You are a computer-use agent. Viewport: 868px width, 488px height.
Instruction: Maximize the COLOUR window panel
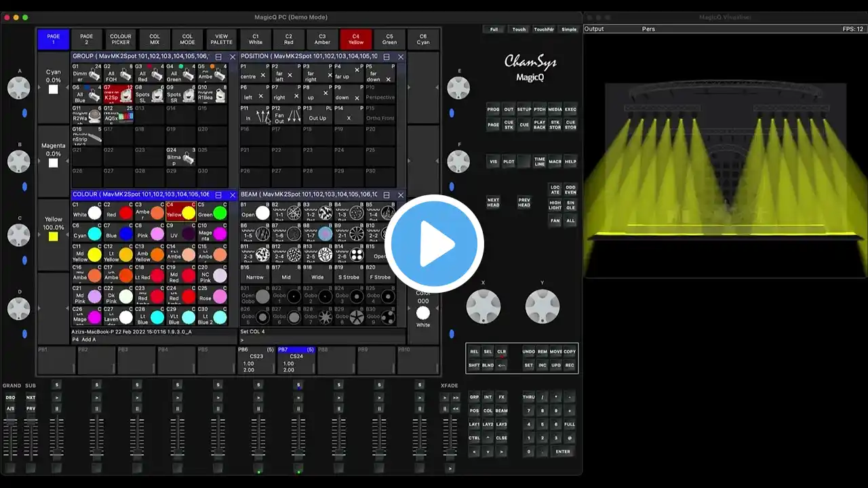tap(218, 195)
